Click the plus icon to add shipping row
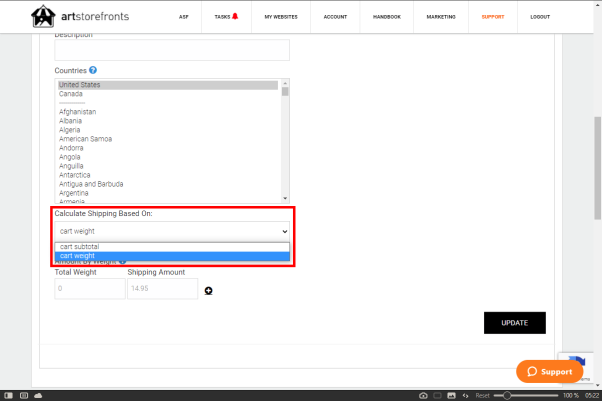Image resolution: width=602 pixels, height=401 pixels. coord(209,291)
